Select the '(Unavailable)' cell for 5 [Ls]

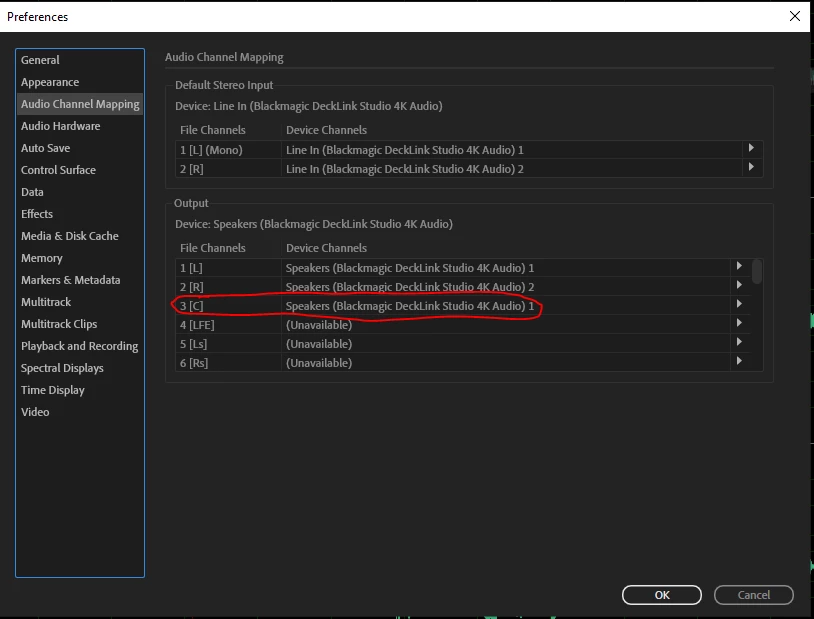pyautogui.click(x=506, y=344)
